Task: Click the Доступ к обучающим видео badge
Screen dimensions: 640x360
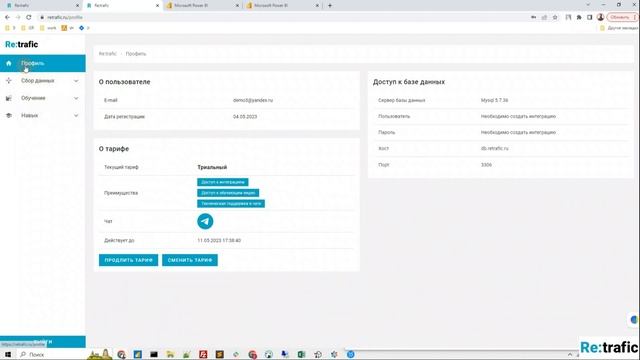Action: click(x=228, y=193)
